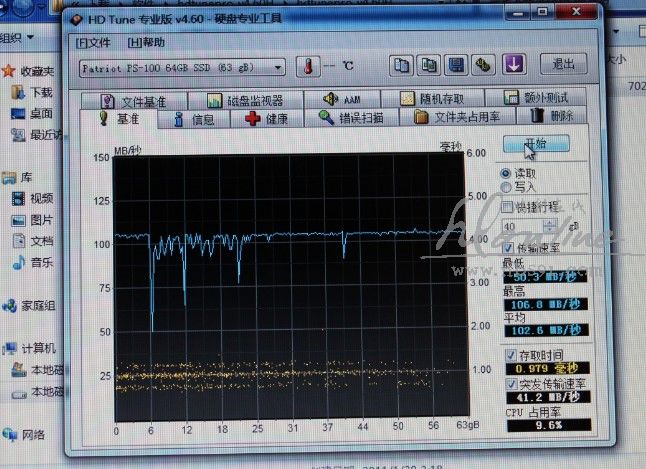Select the 写入 write radio button

pos(506,187)
